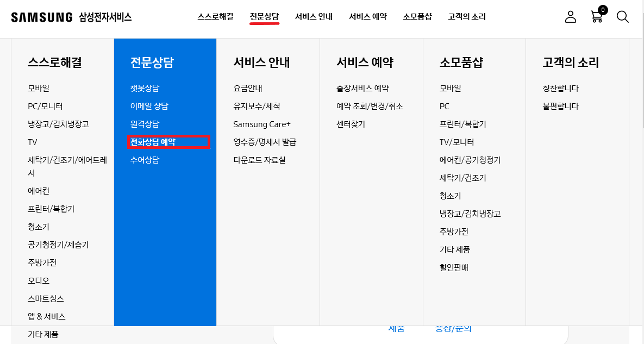Open 챗봇상담 in the blue 전문상담 panel
644x344 pixels.
(x=145, y=88)
